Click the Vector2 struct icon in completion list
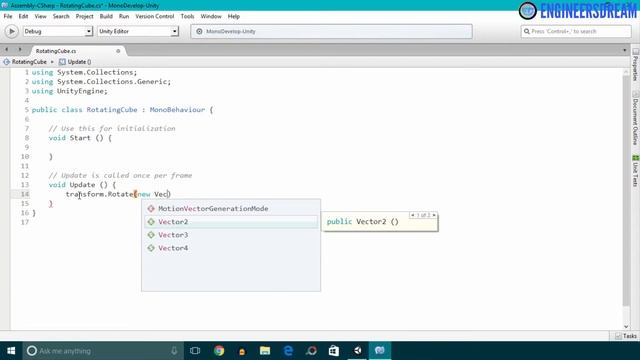 click(151, 222)
